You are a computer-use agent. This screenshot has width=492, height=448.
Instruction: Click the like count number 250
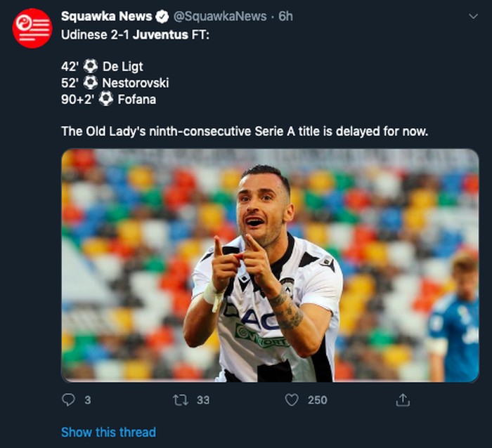(x=318, y=400)
